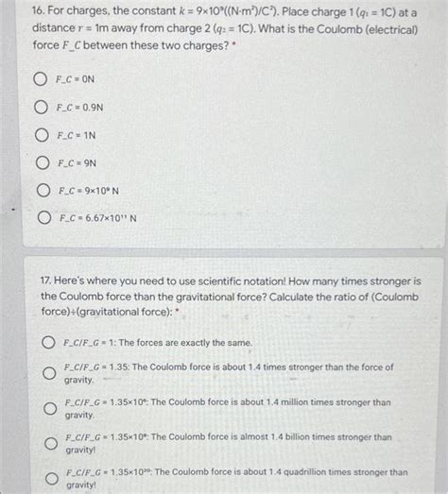Click the 'F_C = 0.9N' answer label text
Viewport: 448px width, 494px height.
[79, 108]
